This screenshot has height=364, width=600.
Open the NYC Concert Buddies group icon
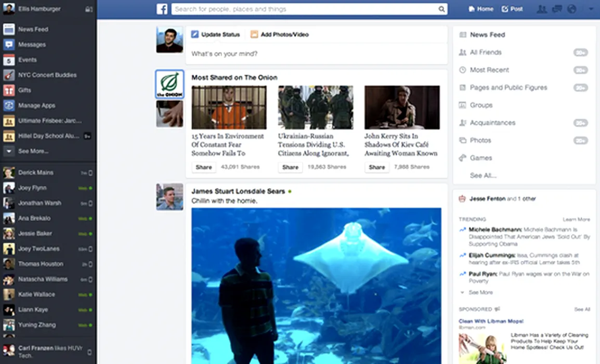(8, 75)
